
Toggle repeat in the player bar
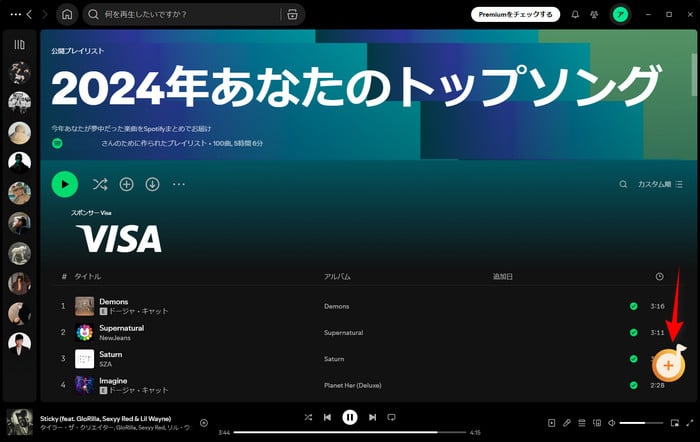click(392, 417)
